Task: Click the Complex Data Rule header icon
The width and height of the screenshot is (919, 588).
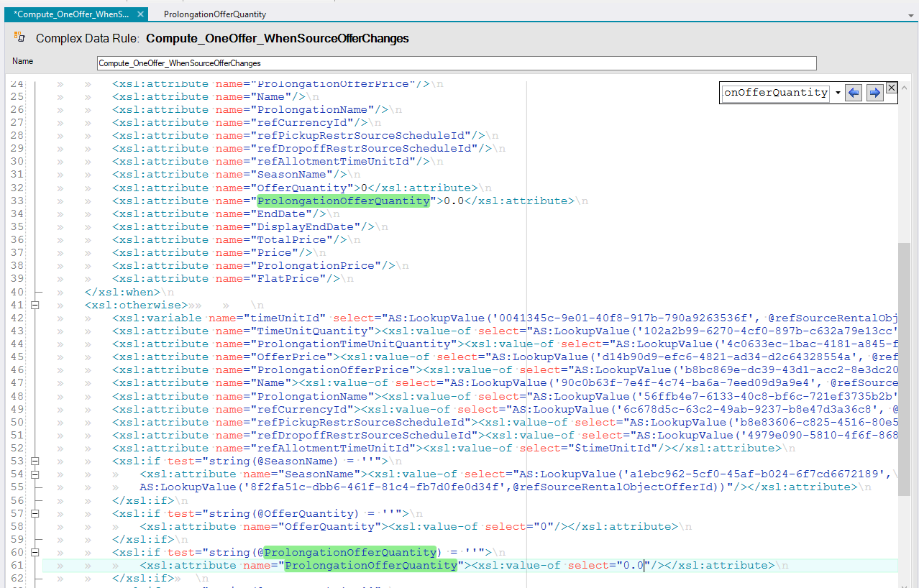Action: pos(19,37)
